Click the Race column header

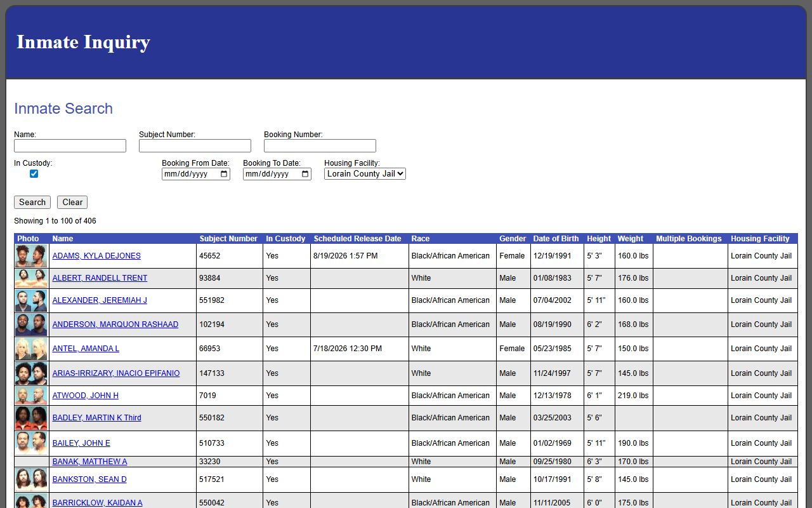pos(420,239)
